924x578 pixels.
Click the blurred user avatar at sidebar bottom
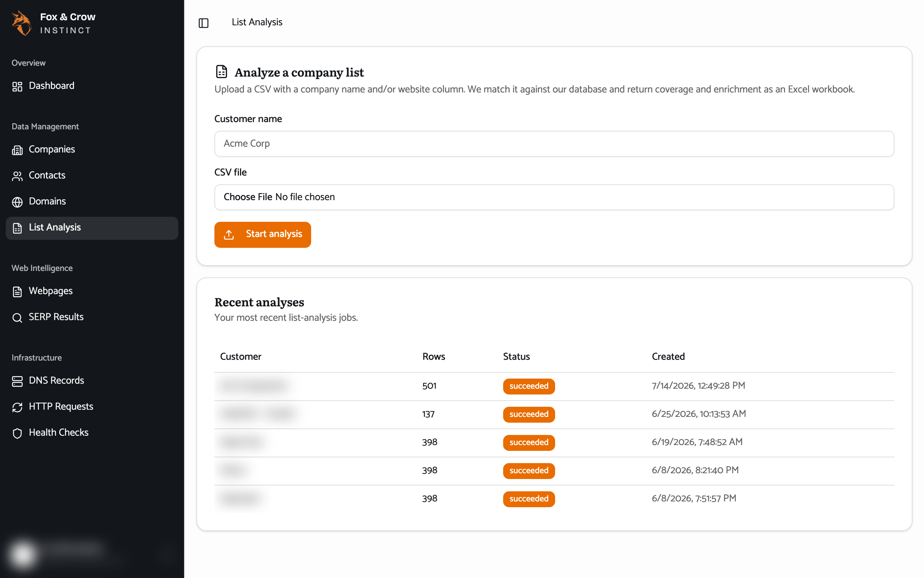pyautogui.click(x=23, y=554)
